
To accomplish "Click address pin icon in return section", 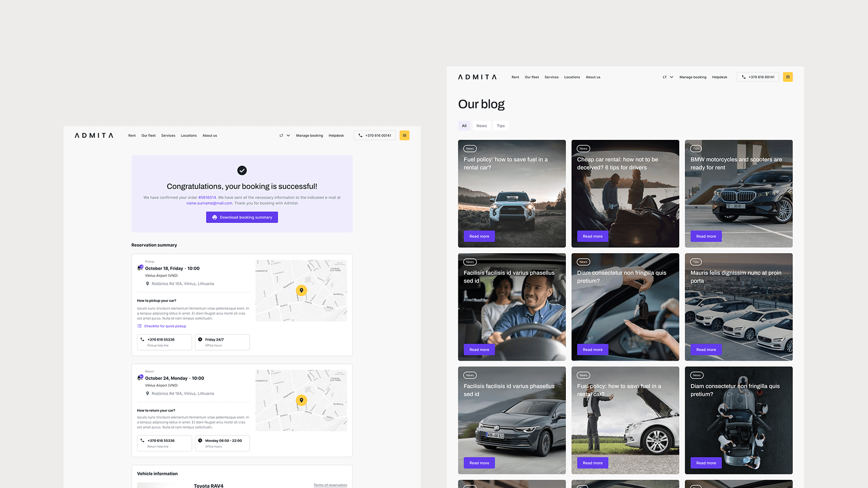I will (148, 394).
